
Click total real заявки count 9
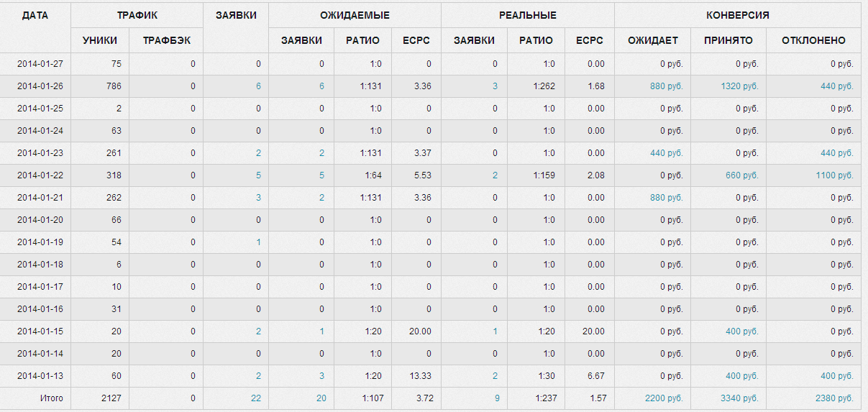[x=495, y=398]
